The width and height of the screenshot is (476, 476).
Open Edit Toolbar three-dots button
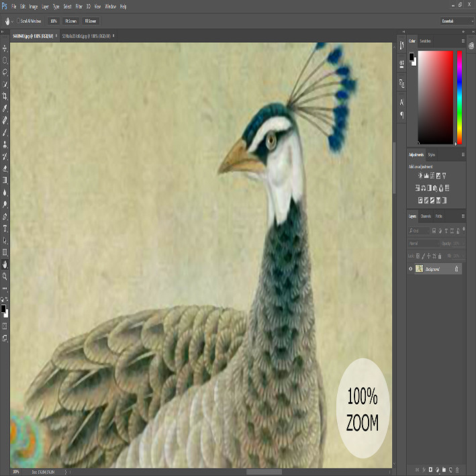(5, 288)
